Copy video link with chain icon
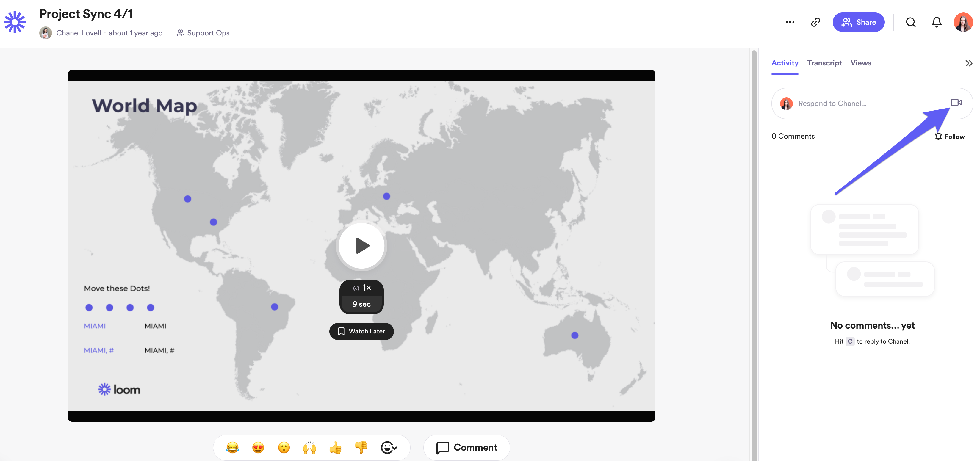Viewport: 980px width, 461px height. [x=815, y=22]
